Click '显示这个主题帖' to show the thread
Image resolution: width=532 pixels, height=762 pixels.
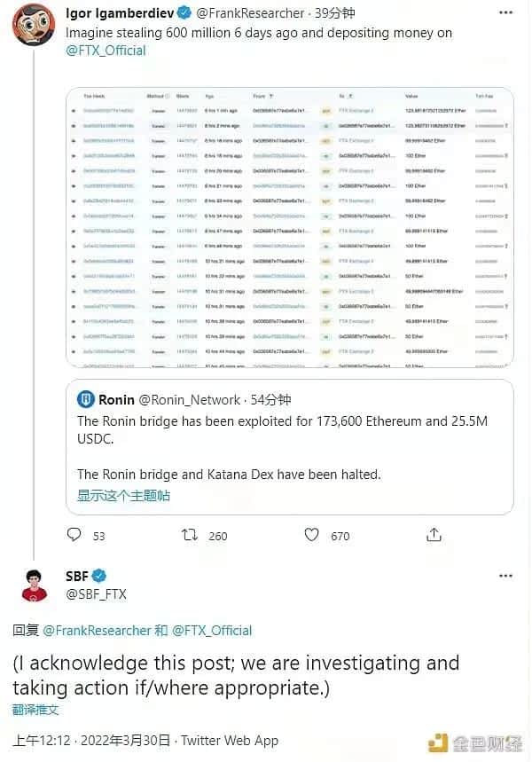(123, 495)
